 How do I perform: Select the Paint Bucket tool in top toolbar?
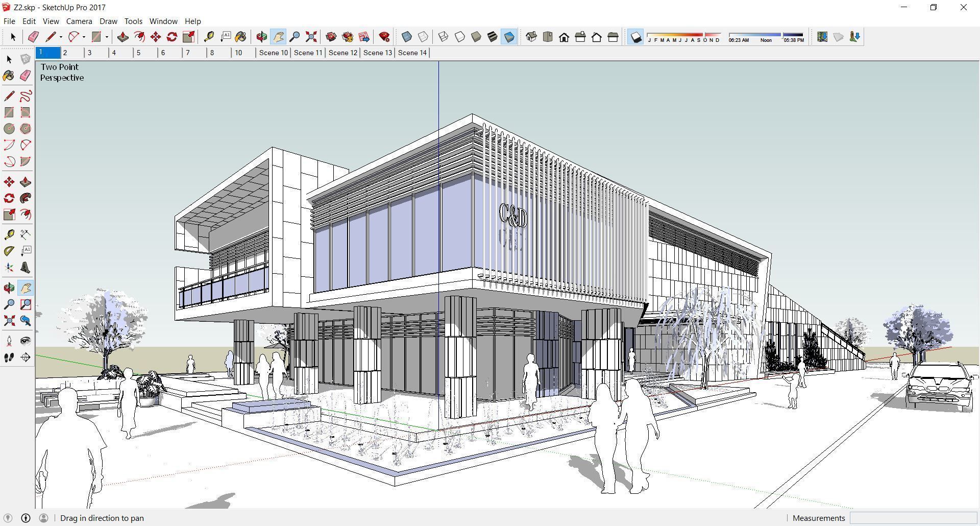(x=241, y=37)
